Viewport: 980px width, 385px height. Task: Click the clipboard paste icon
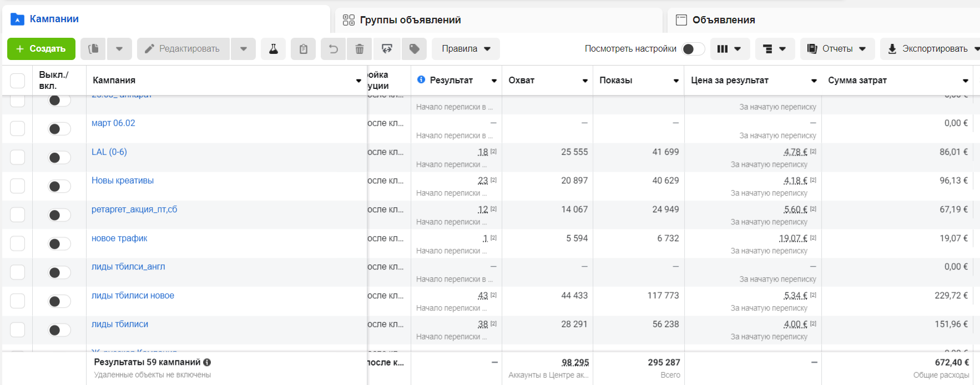pyautogui.click(x=303, y=49)
